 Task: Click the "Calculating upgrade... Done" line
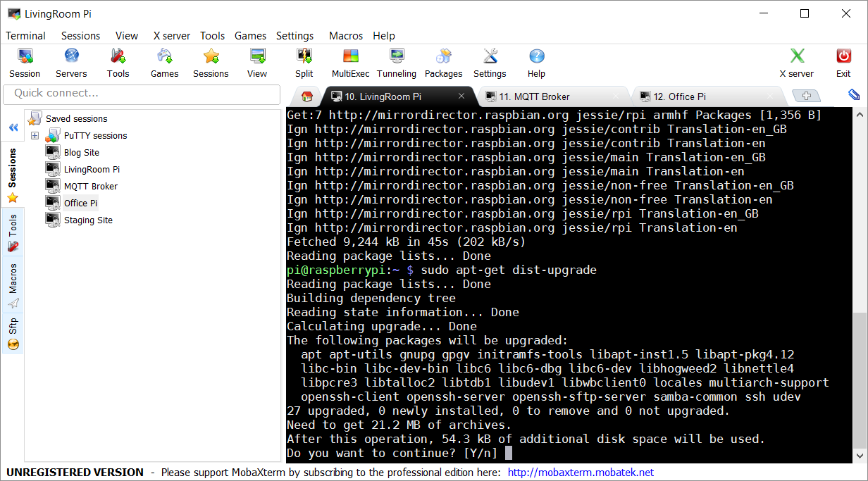(x=382, y=326)
